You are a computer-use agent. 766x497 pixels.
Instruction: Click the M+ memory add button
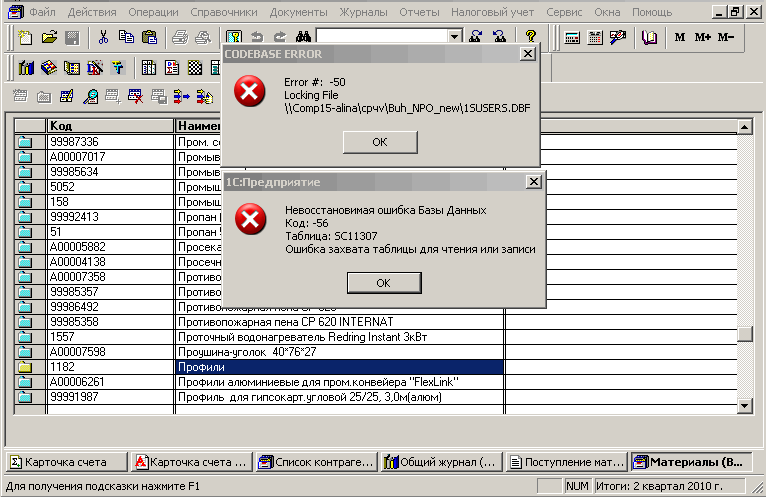702,38
